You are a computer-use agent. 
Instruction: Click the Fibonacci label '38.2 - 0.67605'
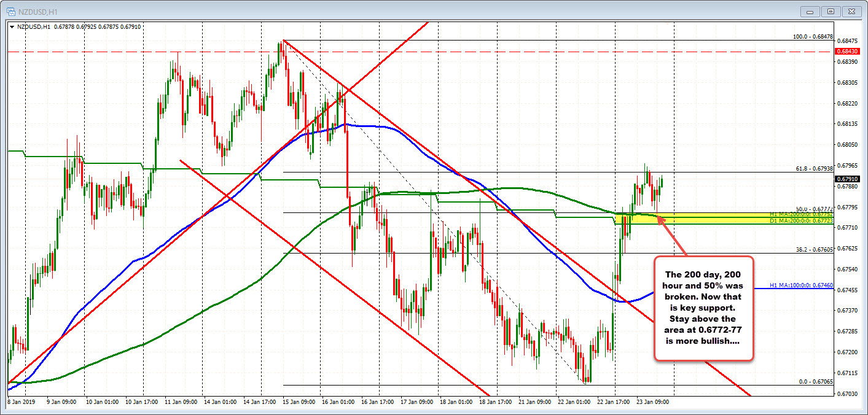[813, 249]
